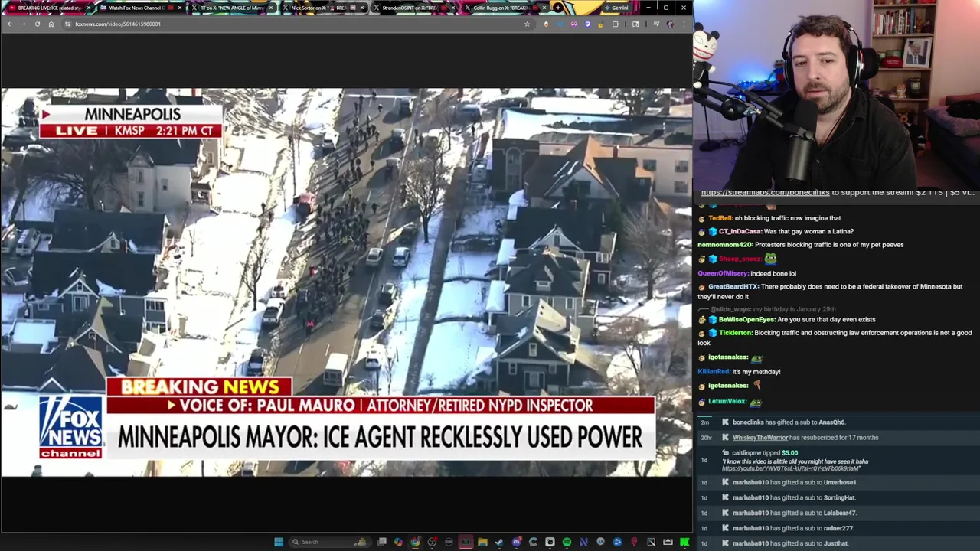Screen dimensions: 980x551
Task: Open Google Chrome from the taskbar
Action: point(415,542)
